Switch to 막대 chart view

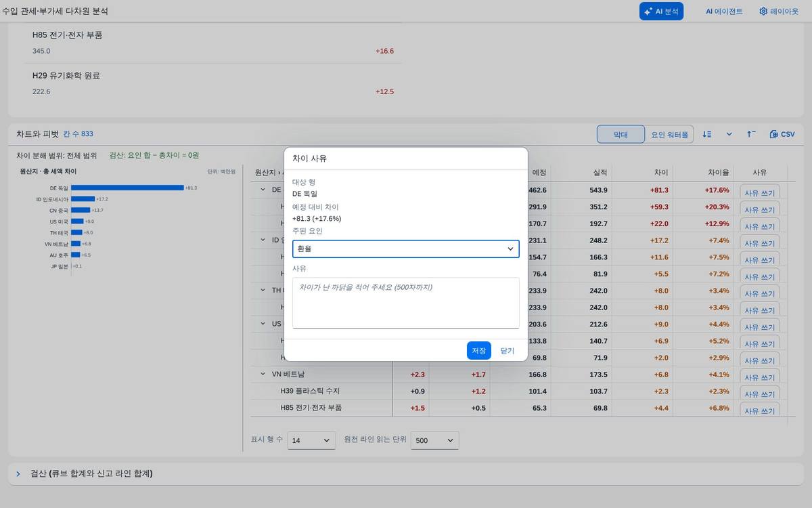pyautogui.click(x=621, y=134)
